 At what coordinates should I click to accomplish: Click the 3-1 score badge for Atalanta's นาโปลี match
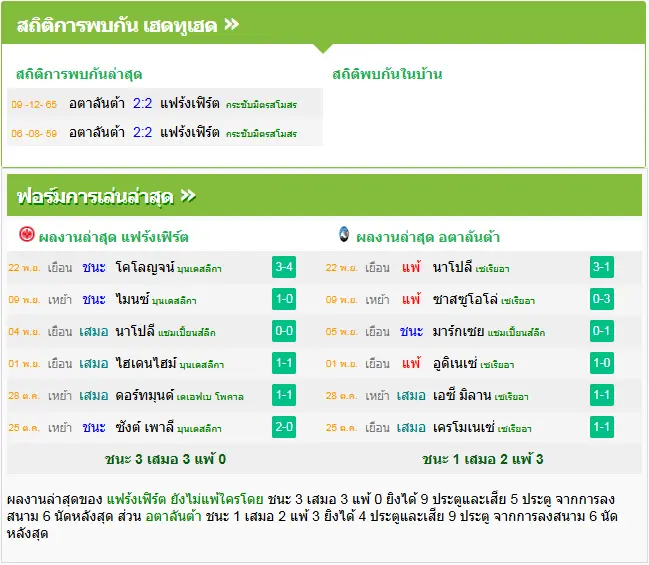point(601,267)
